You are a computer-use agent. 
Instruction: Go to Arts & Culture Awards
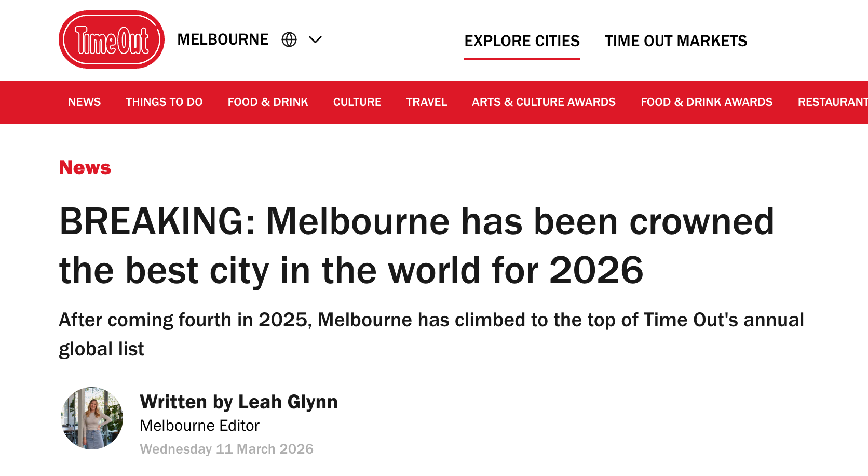click(544, 102)
